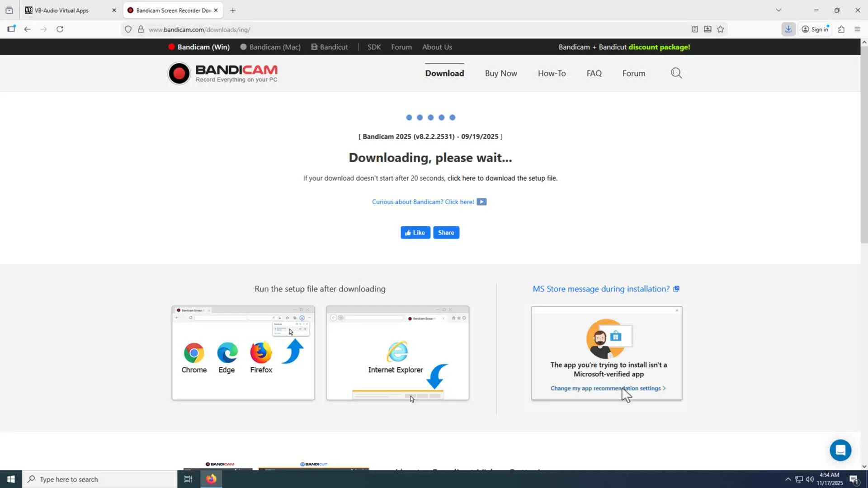
Task: Toggle reader view icon in address bar
Action: (x=695, y=29)
